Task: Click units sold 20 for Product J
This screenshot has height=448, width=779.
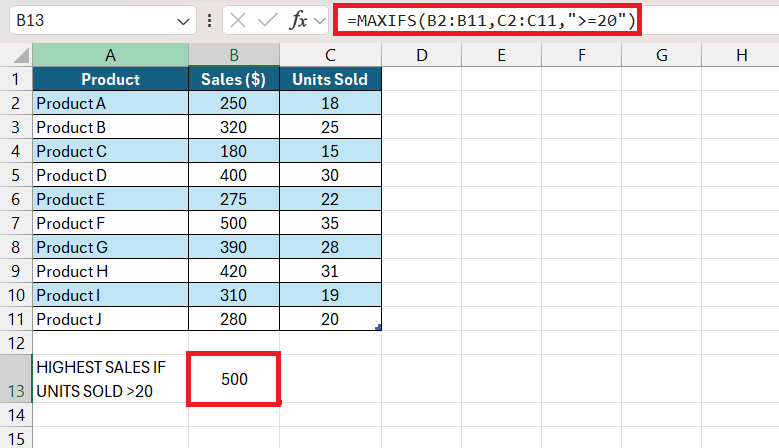Action: tap(330, 319)
